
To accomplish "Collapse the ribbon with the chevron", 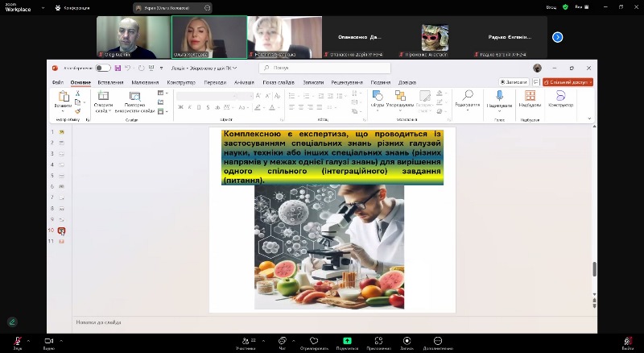I will [588, 118].
